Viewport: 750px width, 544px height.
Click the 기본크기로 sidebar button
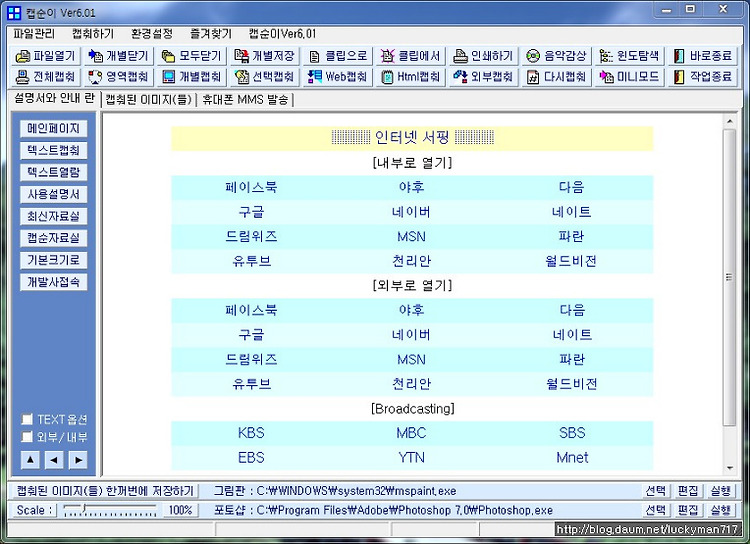pyautogui.click(x=54, y=260)
